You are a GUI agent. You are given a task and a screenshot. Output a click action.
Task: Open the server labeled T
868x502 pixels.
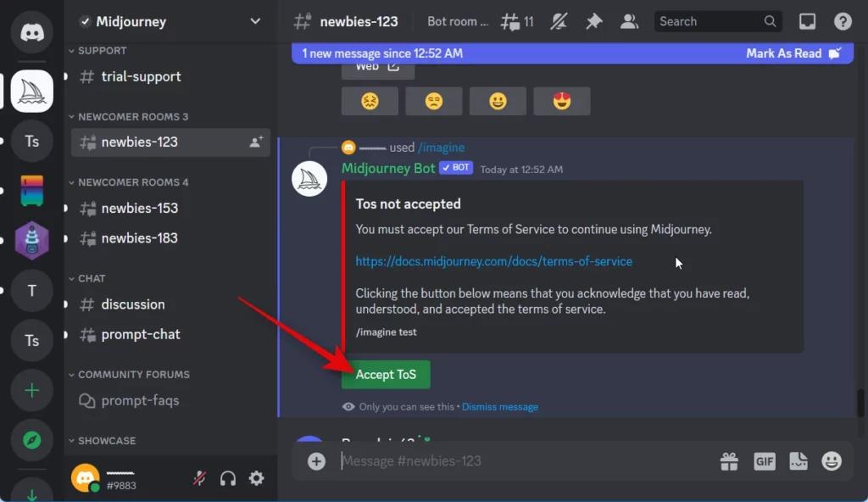point(32,290)
